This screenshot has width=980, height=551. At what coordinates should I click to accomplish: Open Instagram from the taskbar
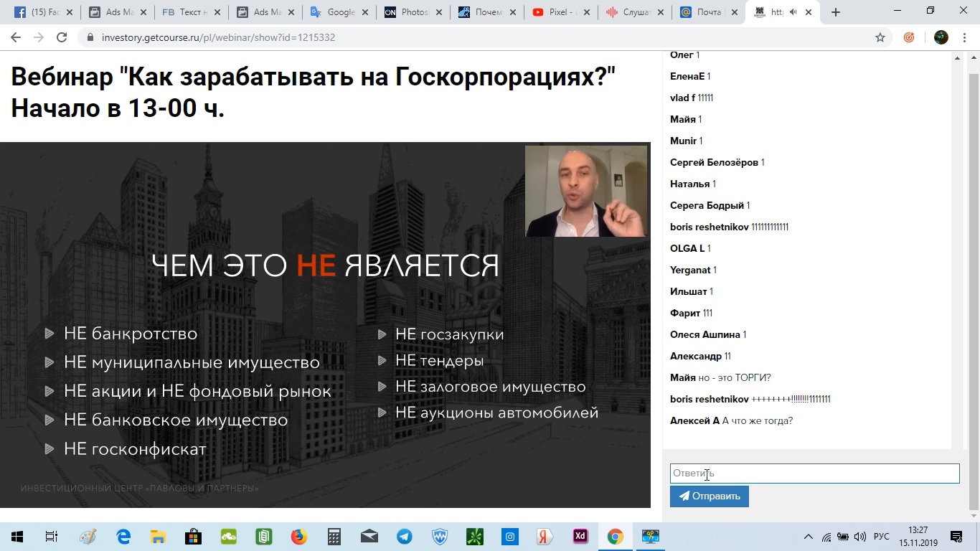pos(509,536)
